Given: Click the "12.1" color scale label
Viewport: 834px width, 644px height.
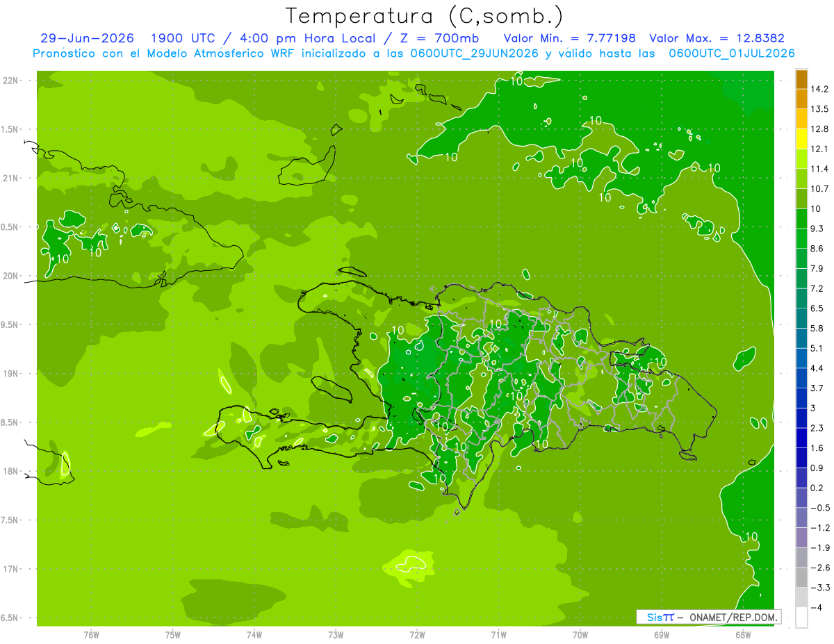Looking at the screenshot, I should 819,149.
